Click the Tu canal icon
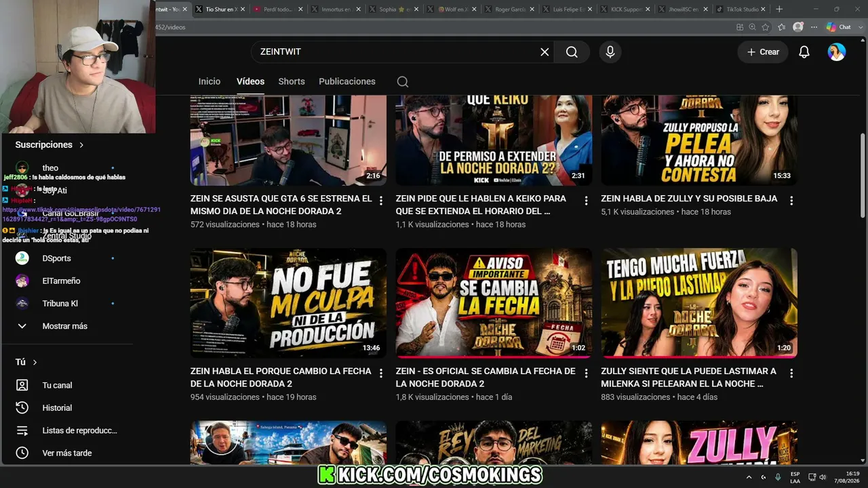Screen dimensions: 868x488 tap(22, 385)
